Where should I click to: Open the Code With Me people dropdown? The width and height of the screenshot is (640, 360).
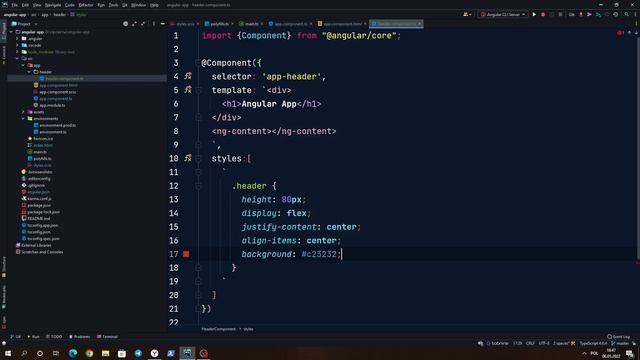[467, 14]
